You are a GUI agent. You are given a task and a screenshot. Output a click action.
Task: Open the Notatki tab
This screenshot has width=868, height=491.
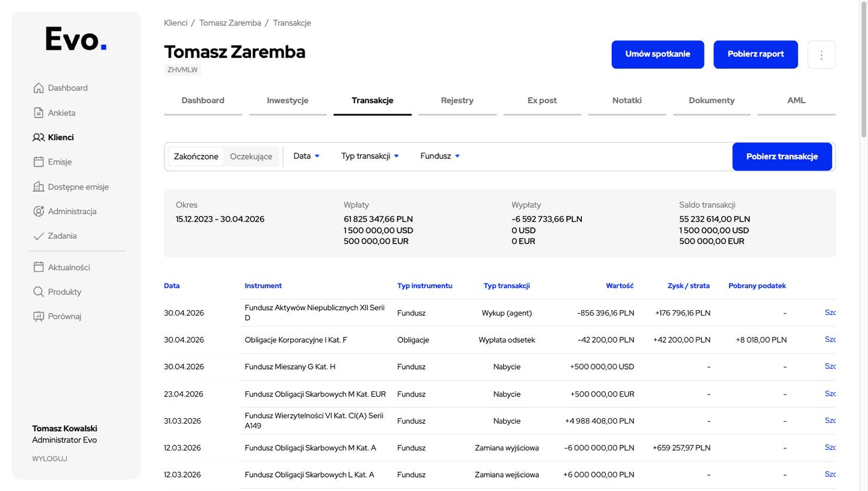point(627,101)
